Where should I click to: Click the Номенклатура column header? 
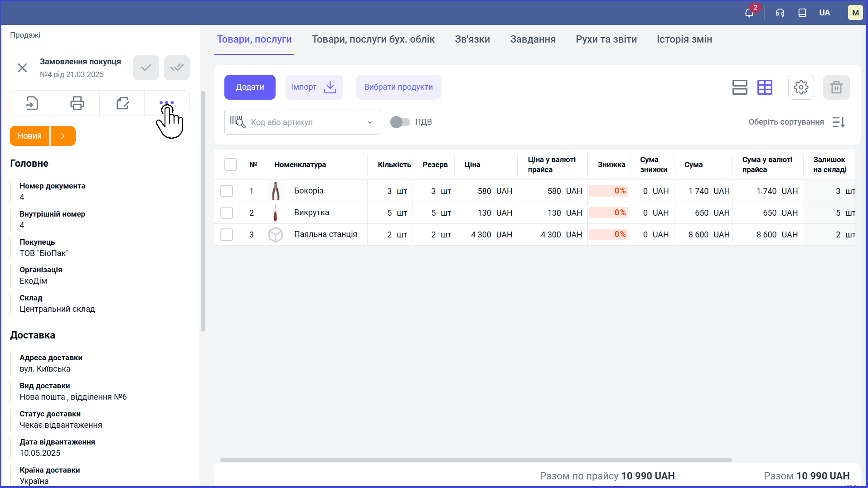click(300, 165)
